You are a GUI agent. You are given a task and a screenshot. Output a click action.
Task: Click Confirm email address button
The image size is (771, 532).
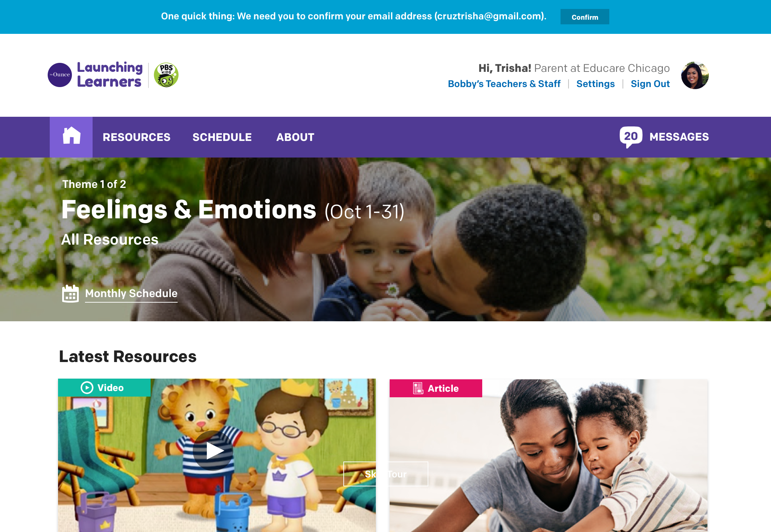click(x=584, y=16)
